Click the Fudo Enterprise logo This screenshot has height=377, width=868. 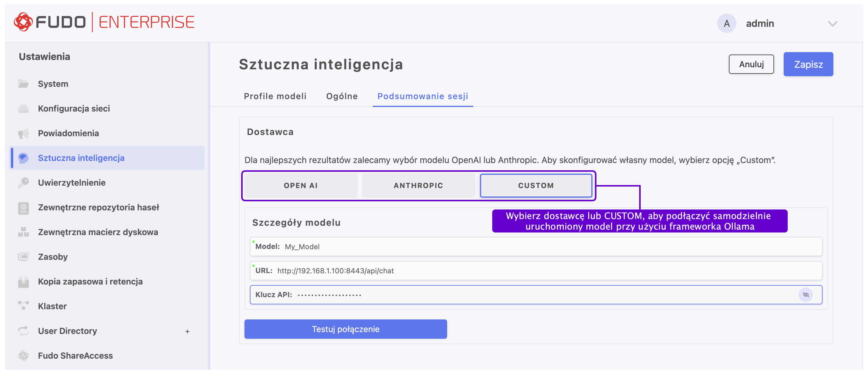(104, 22)
